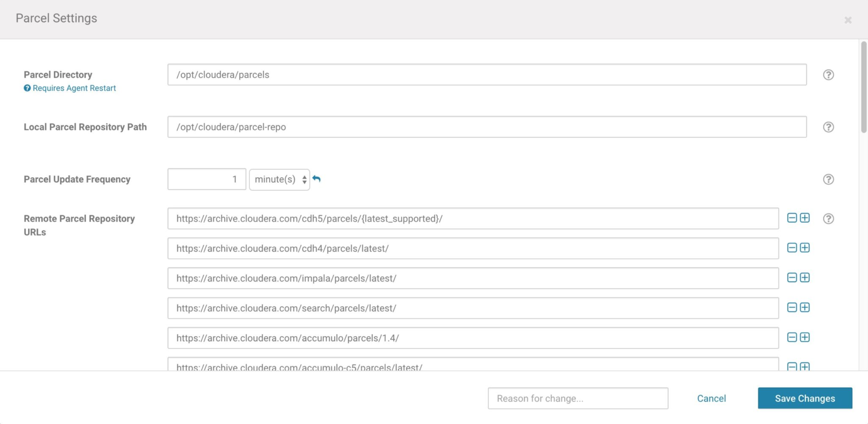Remove the cdh5 parcels URL row
This screenshot has height=424, width=868.
point(792,218)
